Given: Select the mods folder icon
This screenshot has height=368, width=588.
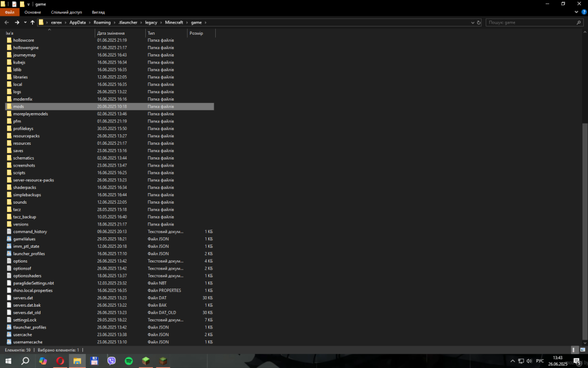Looking at the screenshot, I should [9, 107].
